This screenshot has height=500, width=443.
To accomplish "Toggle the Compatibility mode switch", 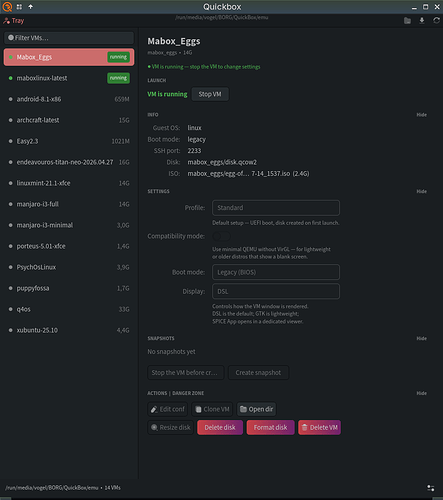I will [x=222, y=236].
